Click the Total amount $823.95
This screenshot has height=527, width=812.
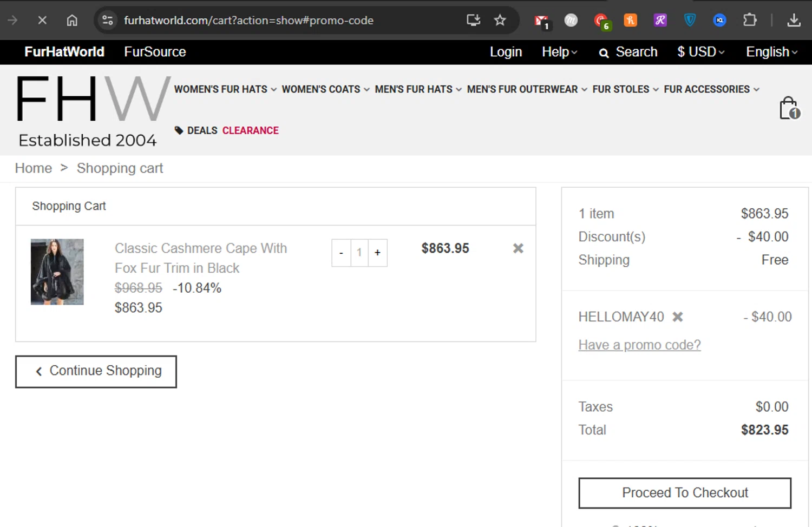click(764, 430)
